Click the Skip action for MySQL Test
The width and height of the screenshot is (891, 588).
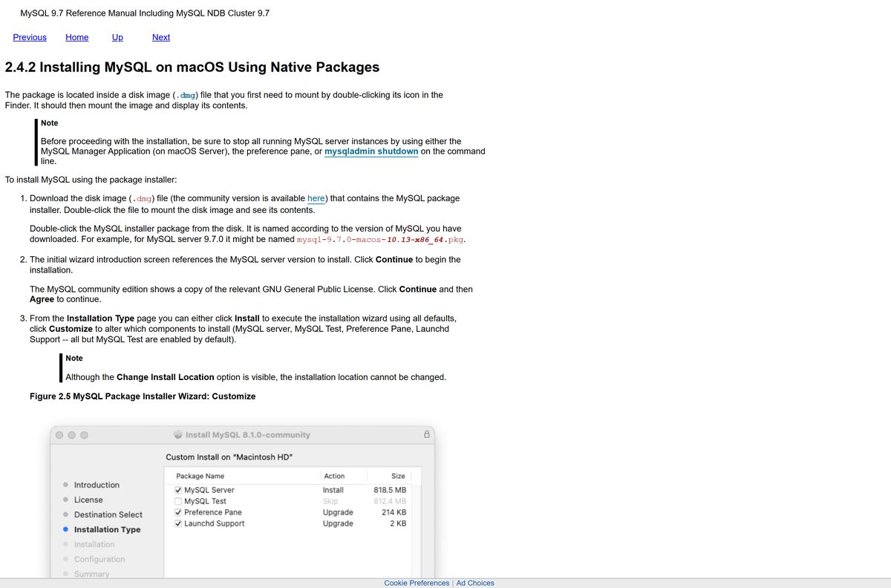tap(330, 501)
